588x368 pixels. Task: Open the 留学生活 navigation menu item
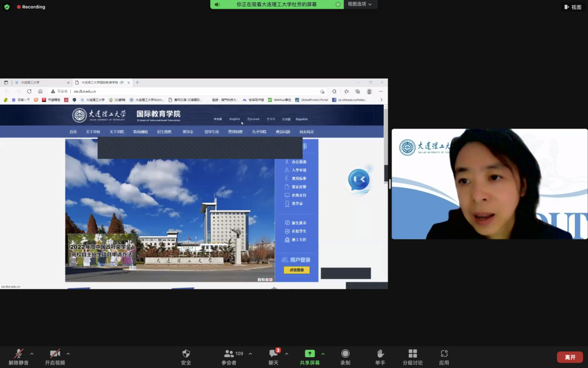[212, 132]
